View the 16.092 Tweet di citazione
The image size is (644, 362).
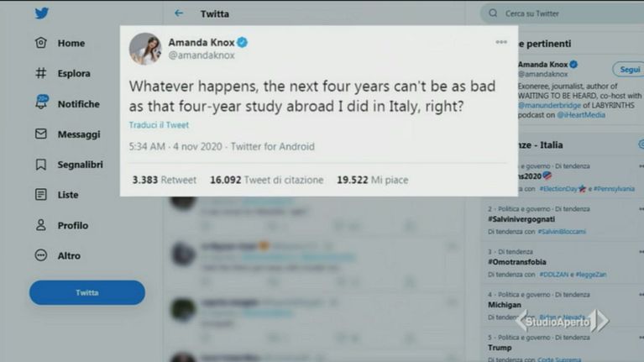click(x=266, y=180)
